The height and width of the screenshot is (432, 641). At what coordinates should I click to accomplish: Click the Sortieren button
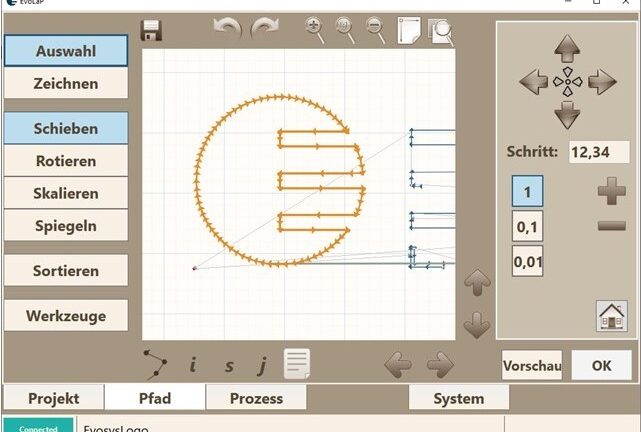coord(66,271)
